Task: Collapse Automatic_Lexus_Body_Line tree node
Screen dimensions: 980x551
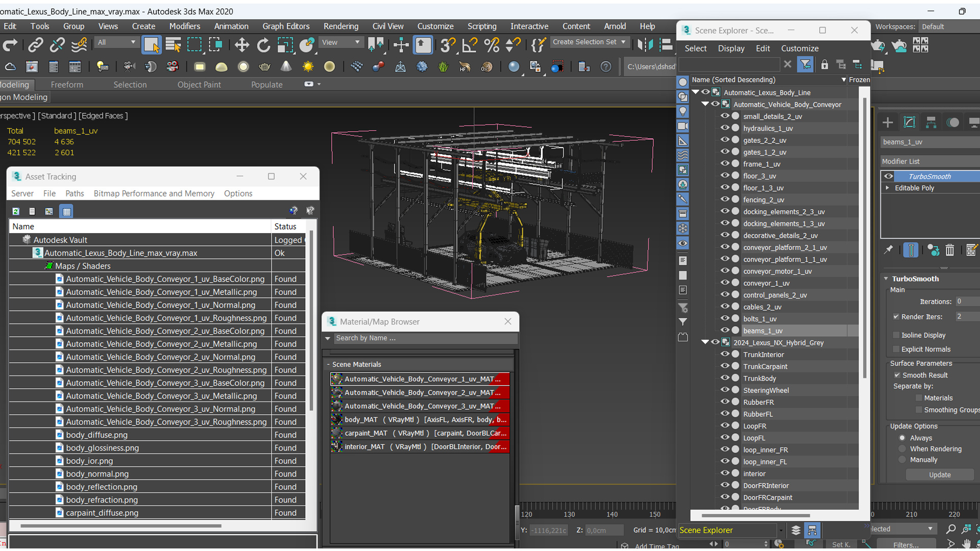Action: coord(695,92)
